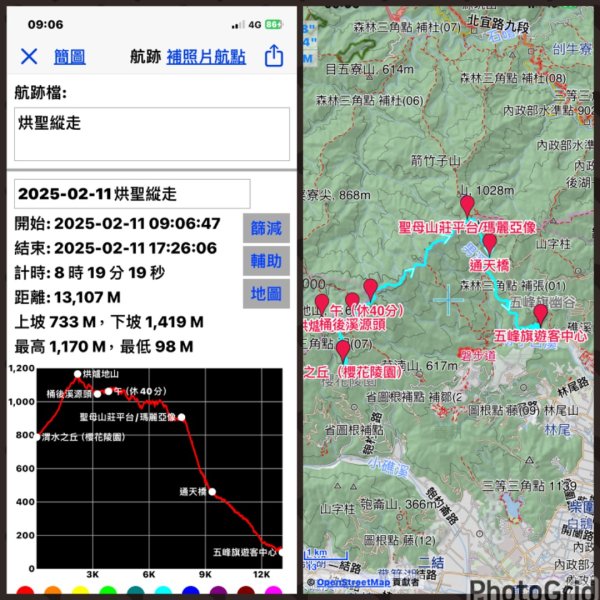
Task: Click the 小礁溪 river label on map
Action: 388,468
